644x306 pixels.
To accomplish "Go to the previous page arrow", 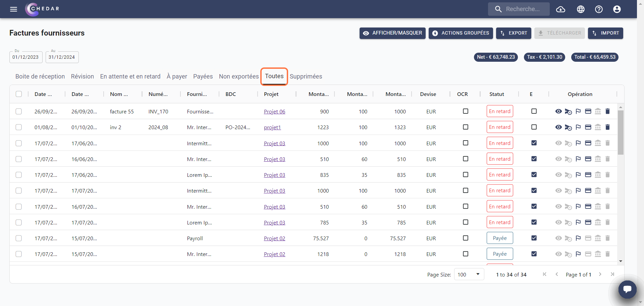I will click(557, 274).
